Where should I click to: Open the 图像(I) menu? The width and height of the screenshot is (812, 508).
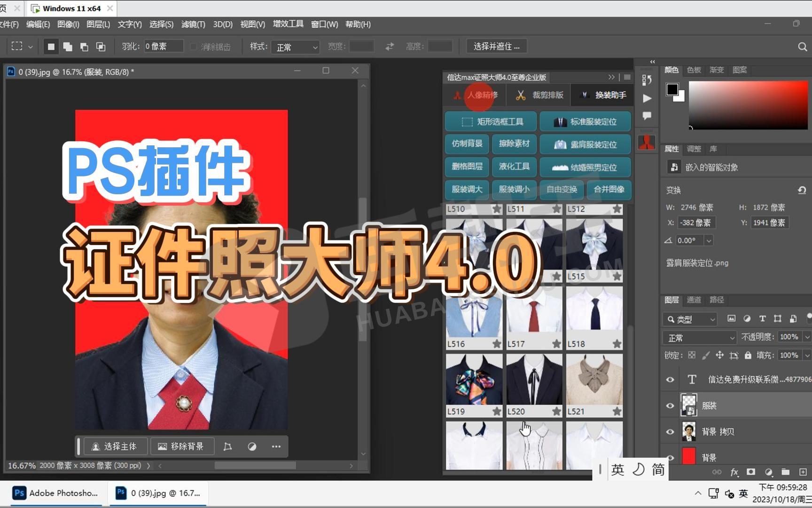(x=68, y=24)
